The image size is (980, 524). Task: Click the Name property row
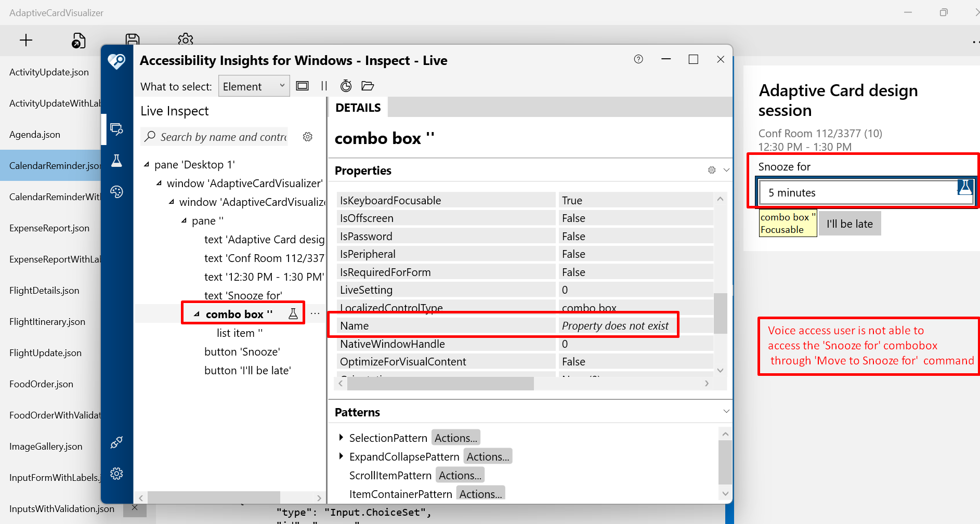click(525, 325)
